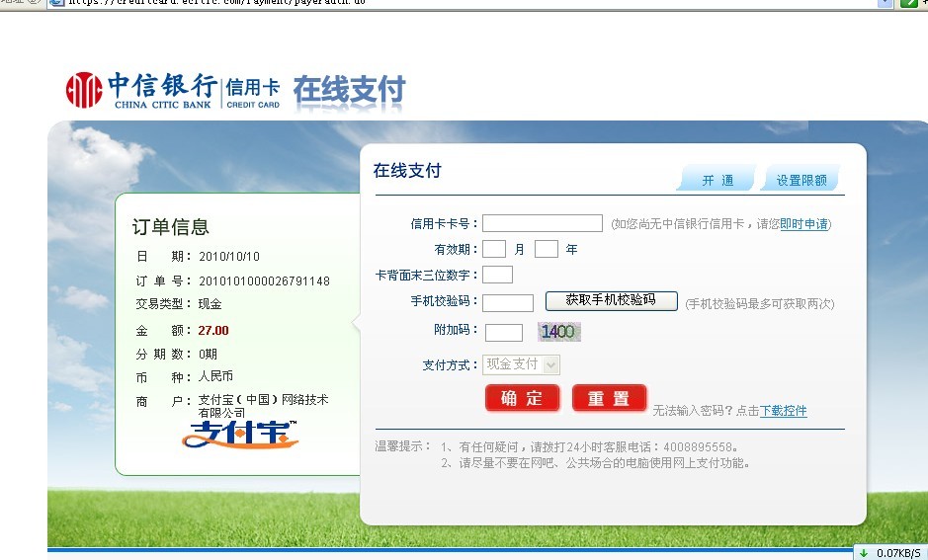Click the 手机校验码最多可获取两次 note
Screen dimensions: 928x560
click(x=760, y=304)
